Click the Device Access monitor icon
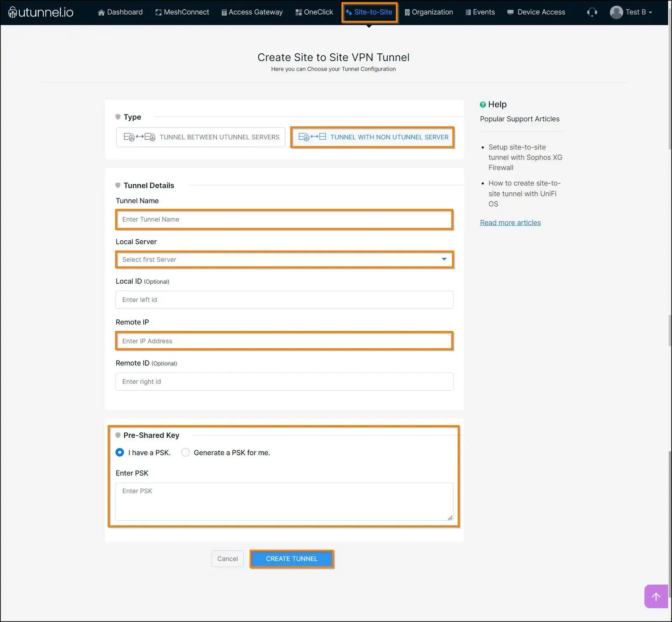This screenshot has height=622, width=672. [x=510, y=13]
